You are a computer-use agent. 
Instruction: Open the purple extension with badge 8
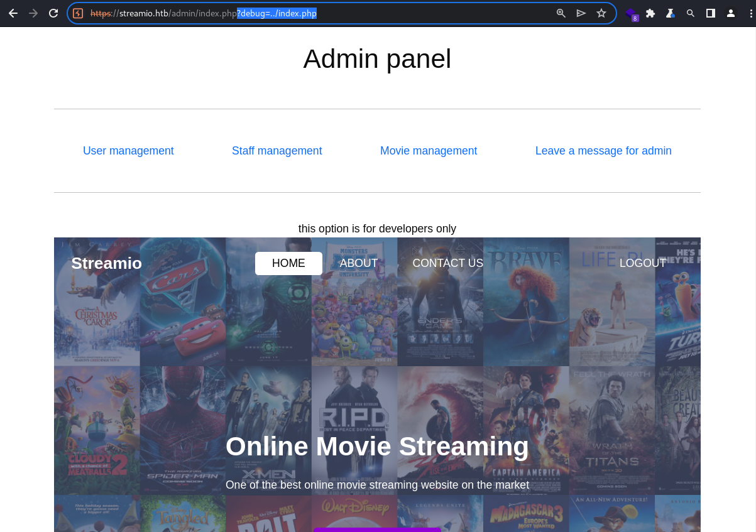click(x=631, y=14)
